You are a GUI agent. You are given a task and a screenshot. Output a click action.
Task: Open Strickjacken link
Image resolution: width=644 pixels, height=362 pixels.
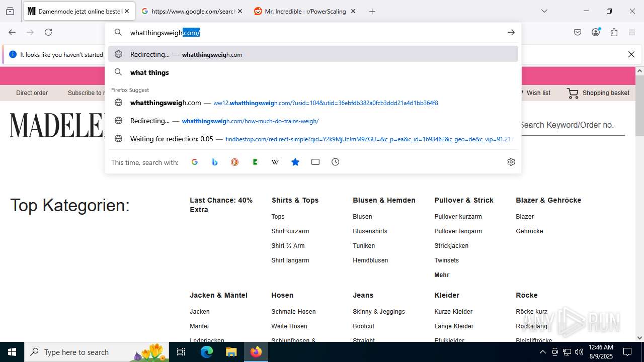click(x=451, y=246)
